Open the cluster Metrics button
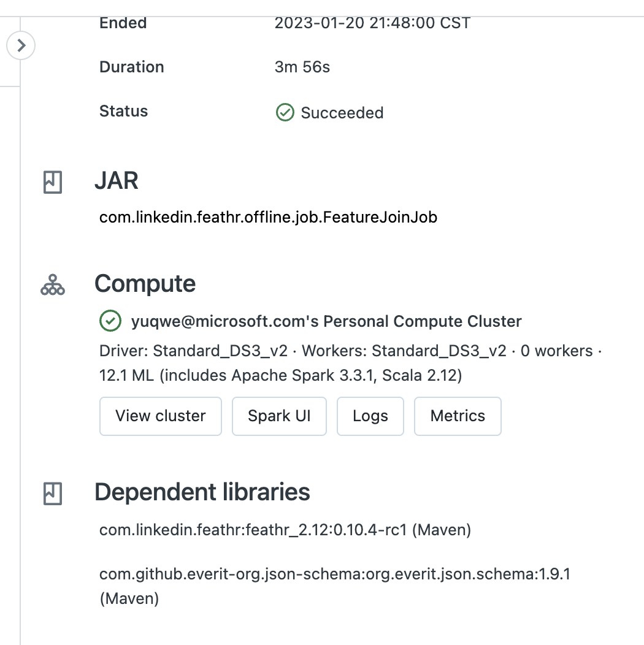 (x=458, y=416)
